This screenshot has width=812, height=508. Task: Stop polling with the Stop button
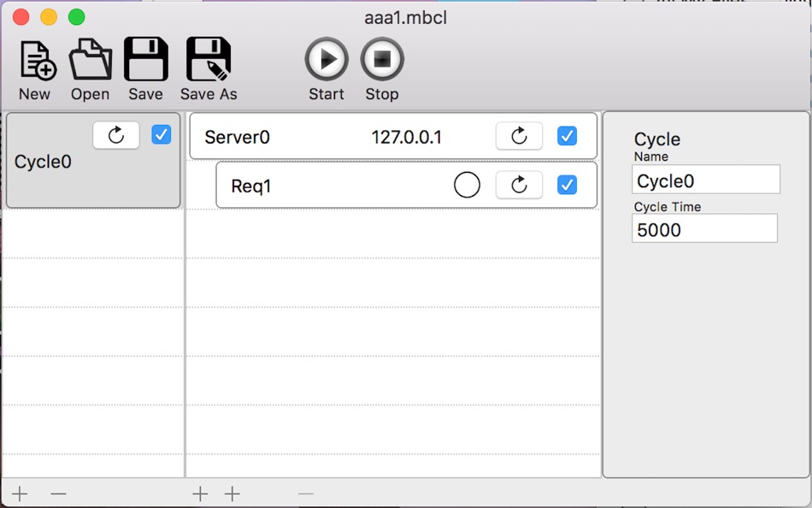(x=382, y=59)
